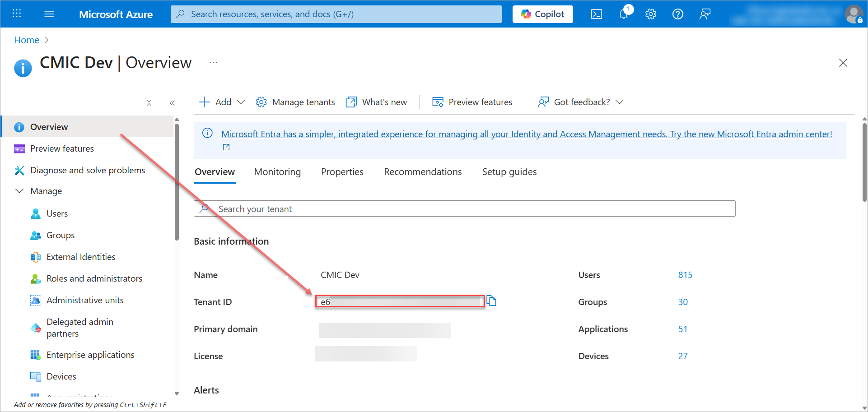
Task: Open the Cloud Shell terminal icon
Action: pyautogui.click(x=596, y=14)
